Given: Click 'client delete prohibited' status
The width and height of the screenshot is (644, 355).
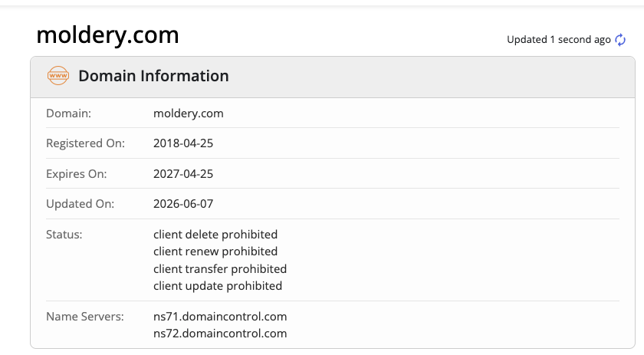Looking at the screenshot, I should click(x=215, y=234).
